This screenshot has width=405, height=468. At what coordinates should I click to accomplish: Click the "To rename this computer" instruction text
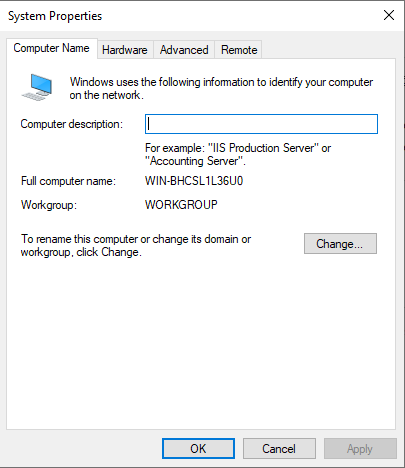[x=136, y=246]
